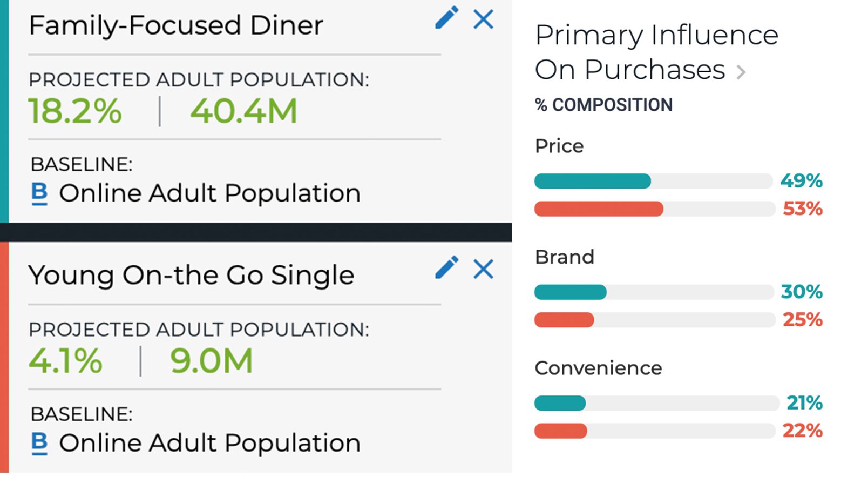Remove the Young On-the Go Single segment
868x490 pixels.
[x=483, y=269]
